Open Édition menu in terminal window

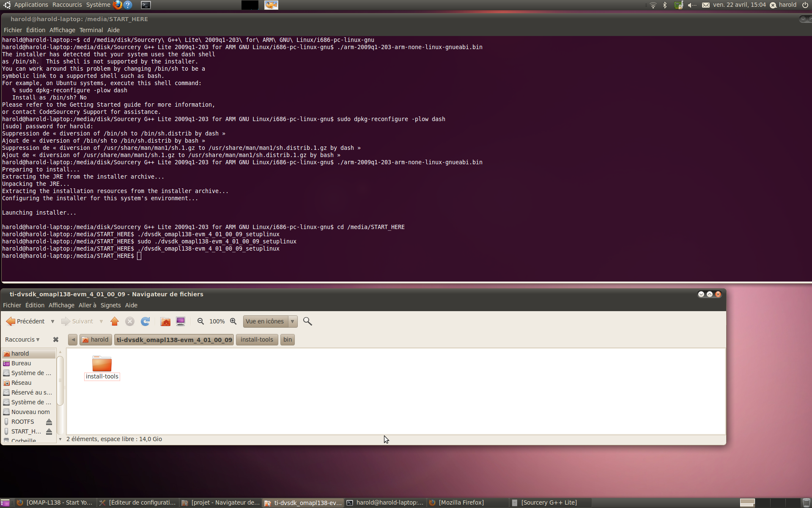point(36,30)
